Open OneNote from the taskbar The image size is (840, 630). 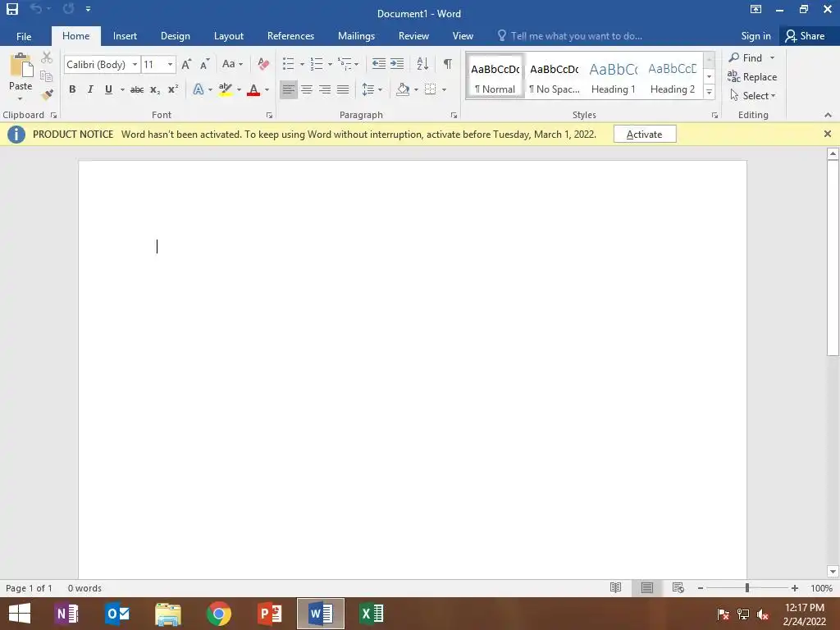coord(67,614)
